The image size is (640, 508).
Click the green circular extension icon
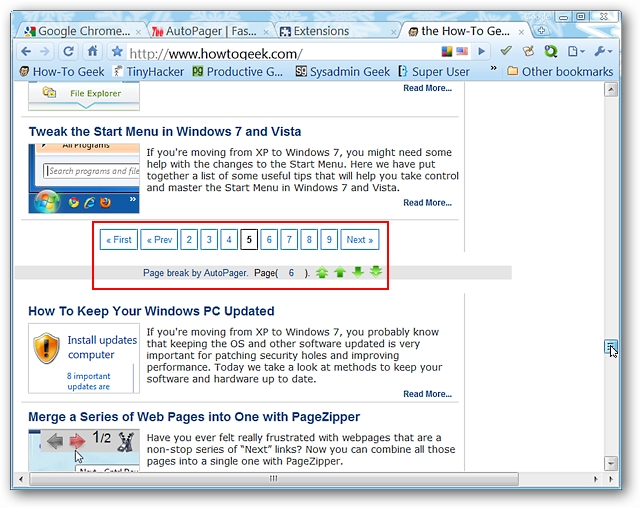[551, 51]
